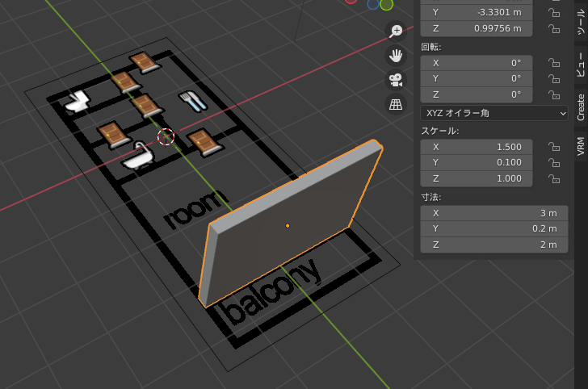This screenshot has height=389, width=588.
Task: Toggle the camera view icon
Action: (x=396, y=80)
